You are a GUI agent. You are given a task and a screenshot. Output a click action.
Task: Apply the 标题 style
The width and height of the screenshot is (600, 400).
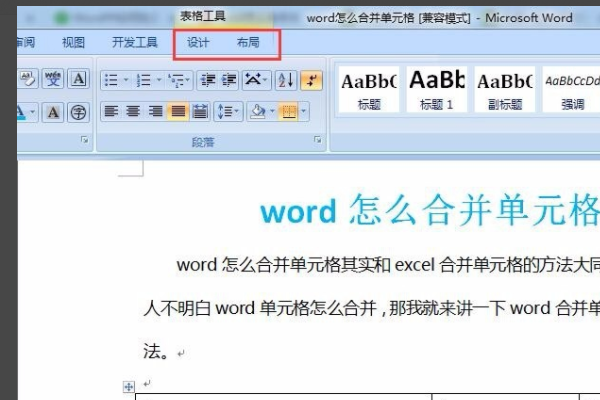[369, 90]
